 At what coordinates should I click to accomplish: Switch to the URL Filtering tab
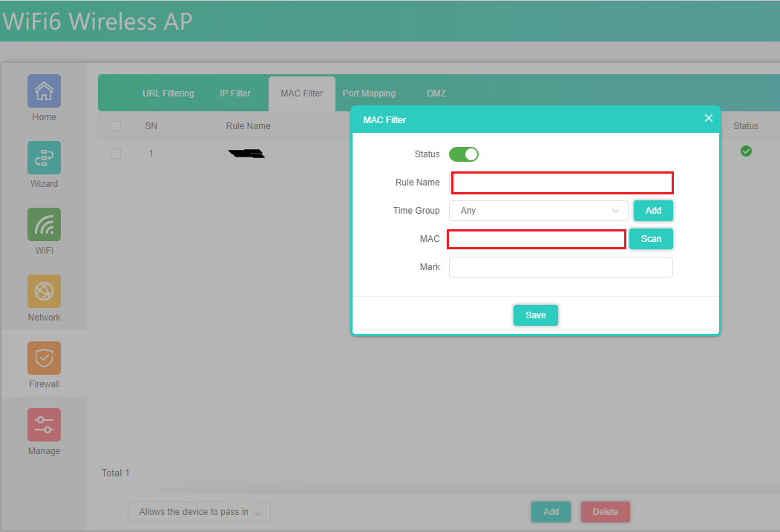pyautogui.click(x=168, y=93)
